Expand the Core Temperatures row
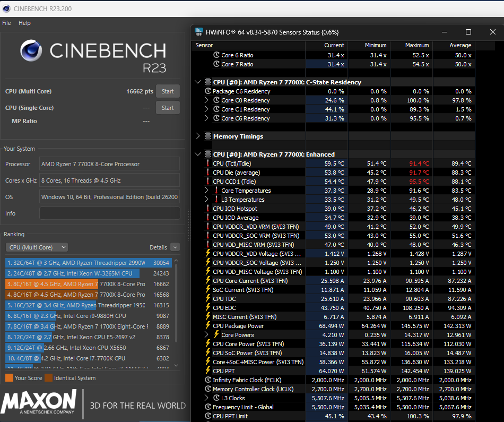Image resolution: width=504 pixels, height=422 pixels. [206, 191]
